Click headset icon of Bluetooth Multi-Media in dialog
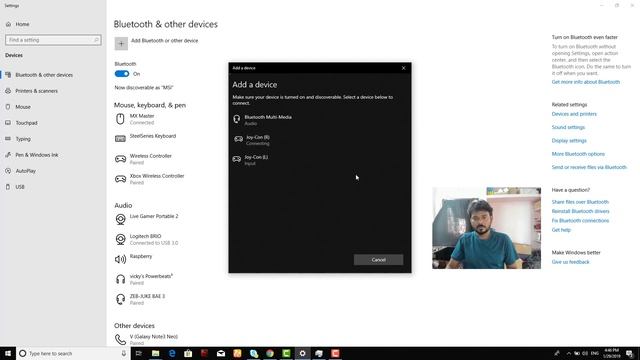Viewport: 640px width, 360px height. (x=236, y=119)
